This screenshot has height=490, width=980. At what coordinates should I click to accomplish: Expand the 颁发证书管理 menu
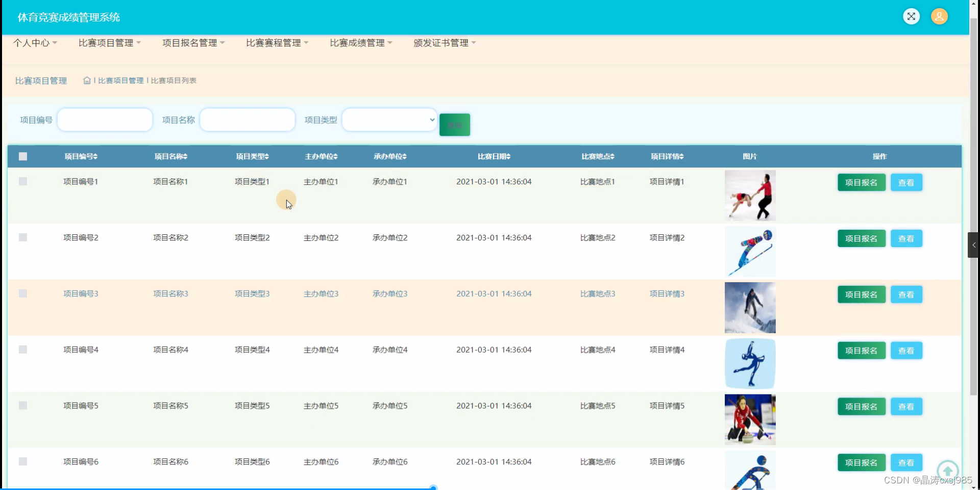[445, 43]
